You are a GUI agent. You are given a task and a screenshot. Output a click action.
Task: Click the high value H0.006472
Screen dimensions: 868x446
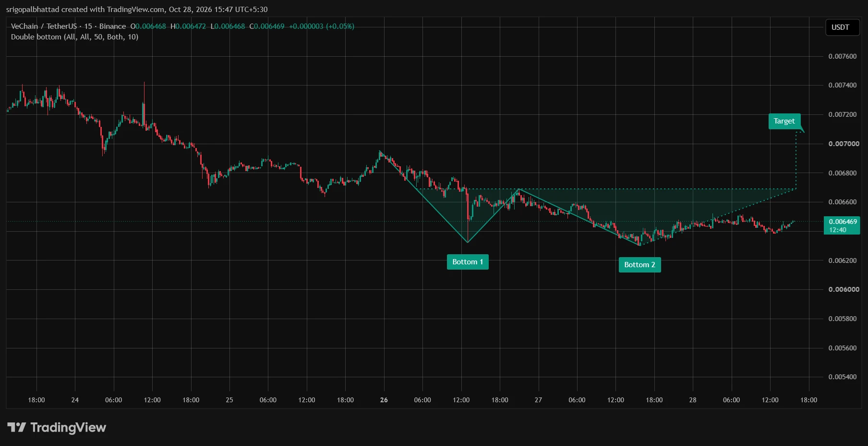[188, 26]
